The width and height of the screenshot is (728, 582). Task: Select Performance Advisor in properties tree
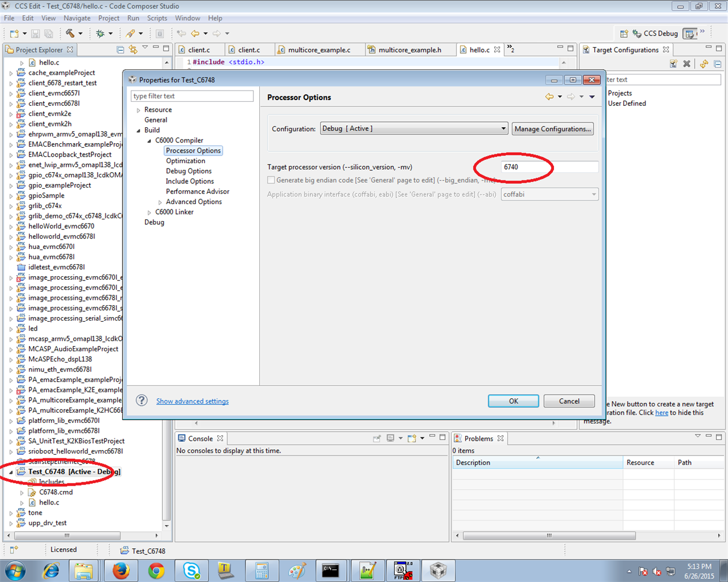tap(197, 192)
